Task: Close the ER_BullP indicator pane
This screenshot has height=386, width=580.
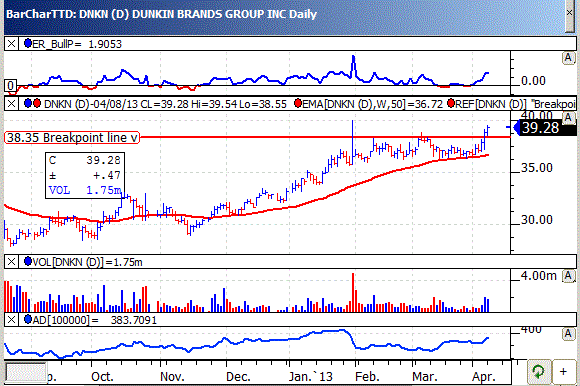Action: [11, 44]
